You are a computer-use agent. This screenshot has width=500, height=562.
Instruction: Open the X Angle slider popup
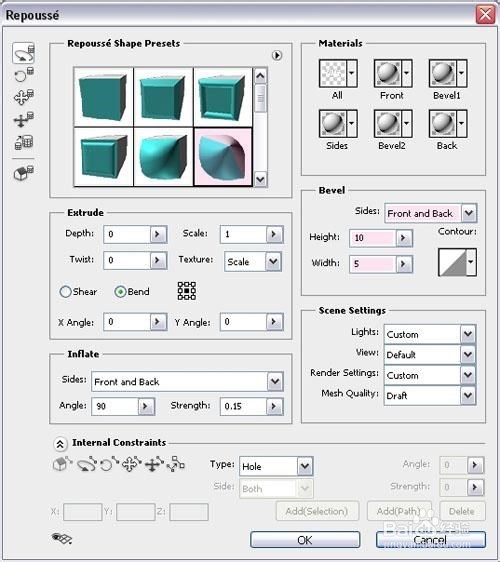pos(158,322)
